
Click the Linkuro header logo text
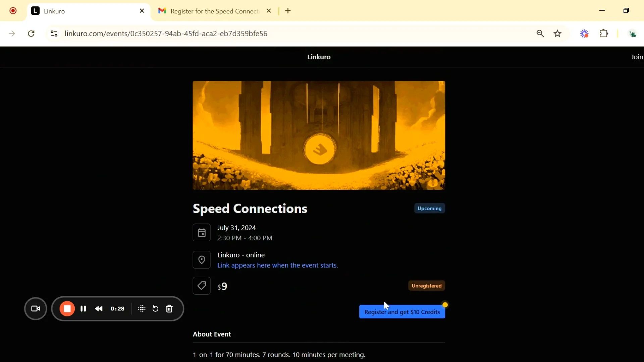click(x=319, y=57)
